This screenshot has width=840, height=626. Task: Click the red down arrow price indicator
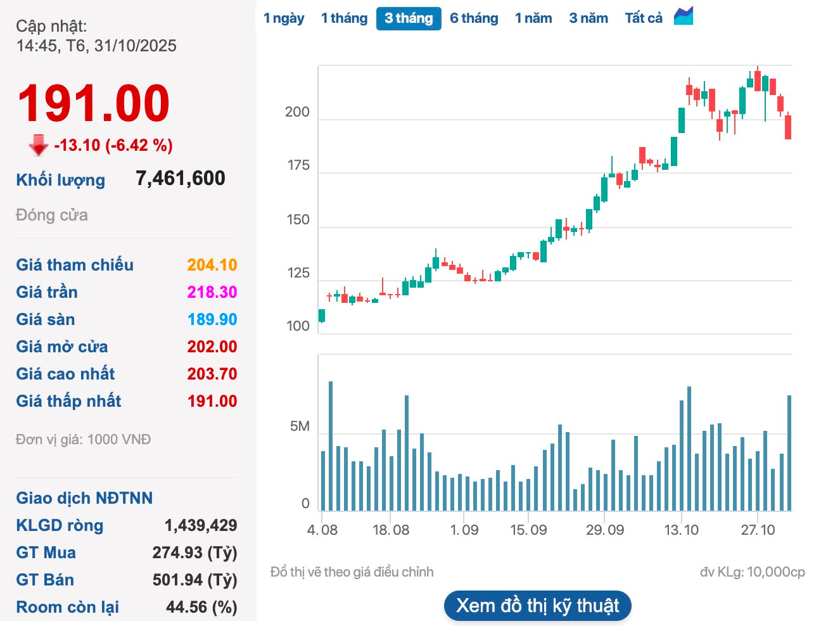(39, 145)
